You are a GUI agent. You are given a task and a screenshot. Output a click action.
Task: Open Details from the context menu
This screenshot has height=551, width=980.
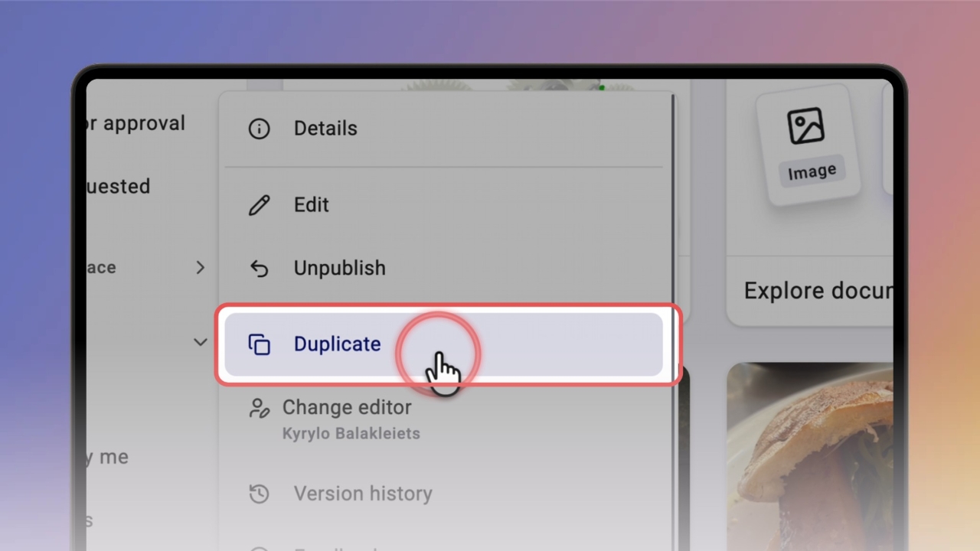(443, 129)
